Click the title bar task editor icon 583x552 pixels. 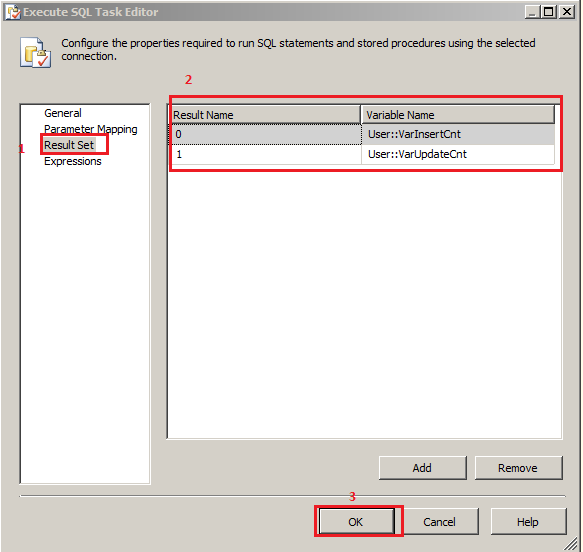click(x=13, y=12)
